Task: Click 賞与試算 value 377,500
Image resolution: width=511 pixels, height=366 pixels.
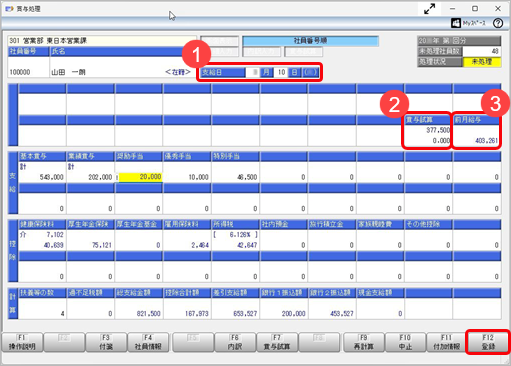Action: (438, 130)
